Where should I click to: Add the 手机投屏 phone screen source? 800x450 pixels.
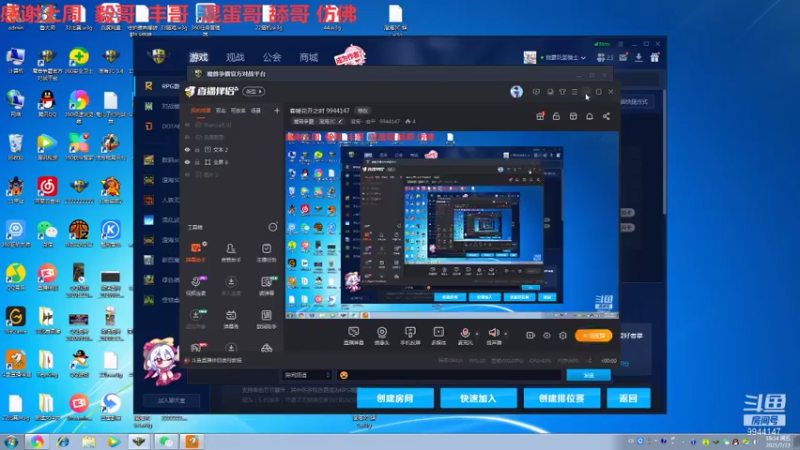[x=410, y=336]
